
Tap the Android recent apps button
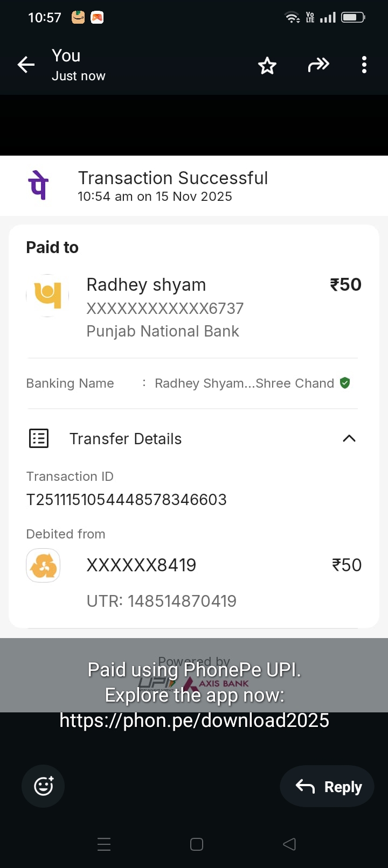pyautogui.click(x=104, y=844)
